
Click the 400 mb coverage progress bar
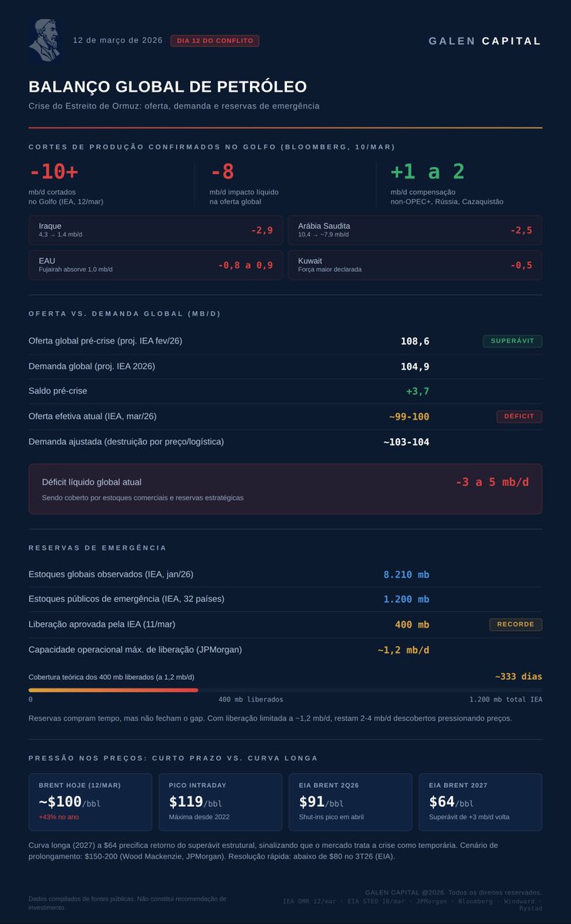tap(285, 690)
